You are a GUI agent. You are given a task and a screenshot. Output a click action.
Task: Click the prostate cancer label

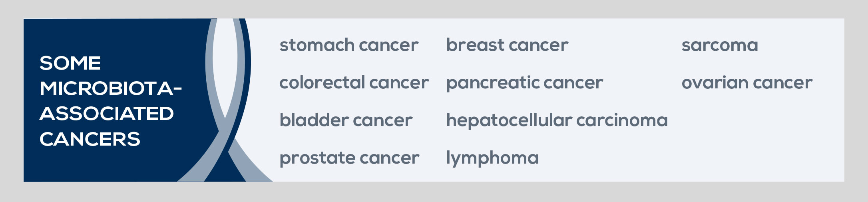tap(349, 158)
